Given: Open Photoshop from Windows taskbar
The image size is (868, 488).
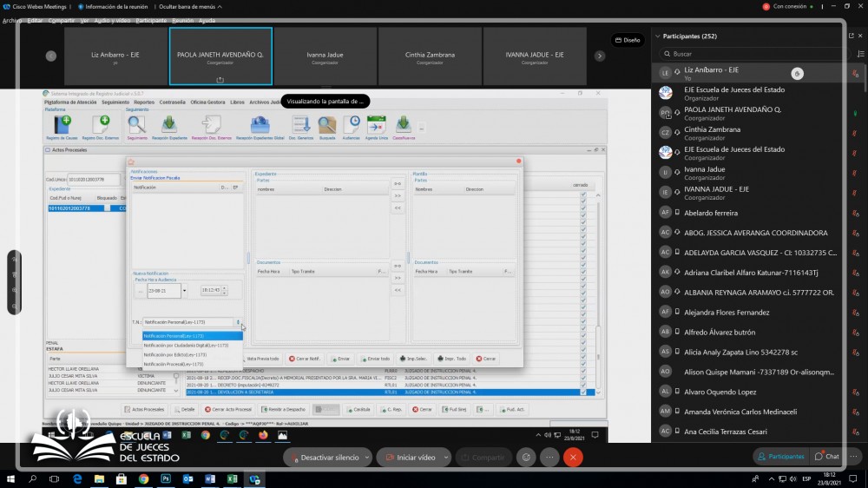Looking at the screenshot, I should pos(166,479).
